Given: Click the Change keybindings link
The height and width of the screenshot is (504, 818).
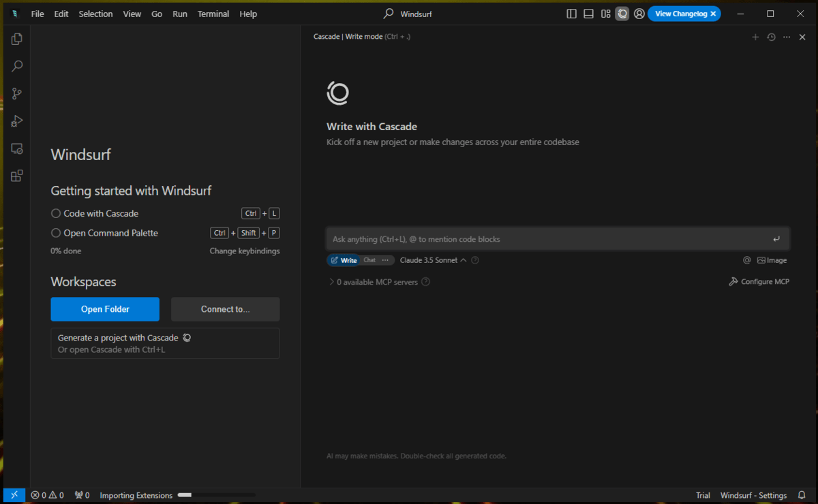Looking at the screenshot, I should click(x=245, y=251).
